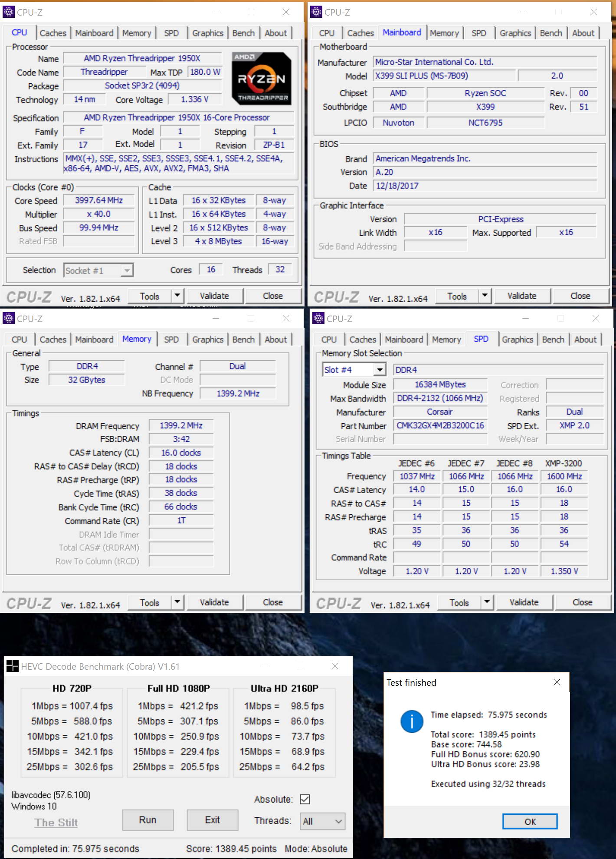
Task: Close the Test finished dialog
Action: click(557, 682)
